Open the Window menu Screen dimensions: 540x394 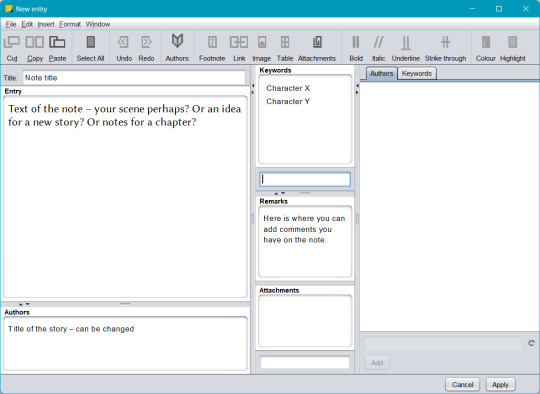(98, 24)
